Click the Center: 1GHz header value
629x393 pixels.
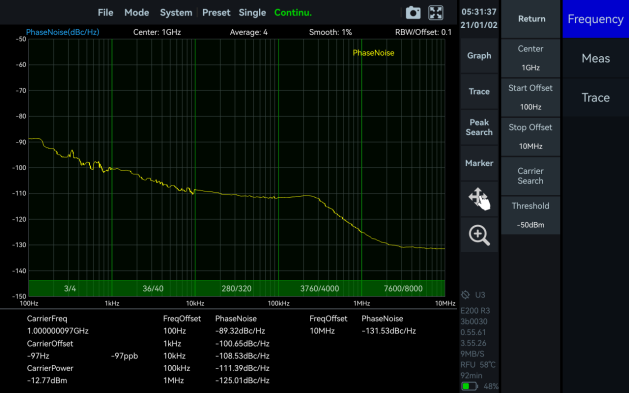157,32
